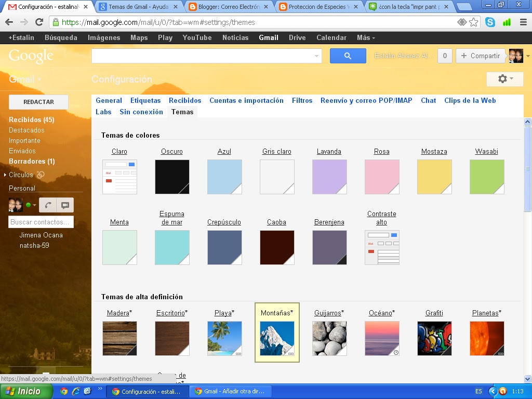Select the Oscuro black theme swatch
This screenshot has height=399, width=532.
point(172,177)
